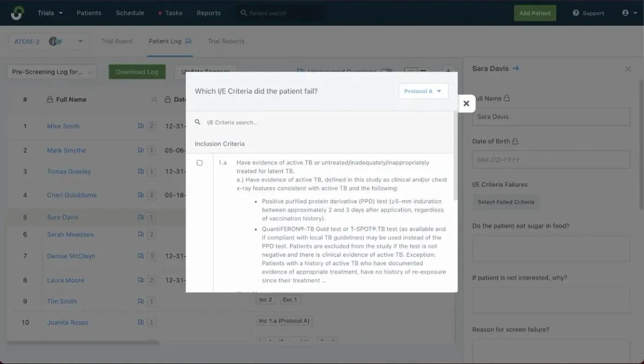
Task: Check inclusion criterion 1.a checkbox
Action: point(200,162)
